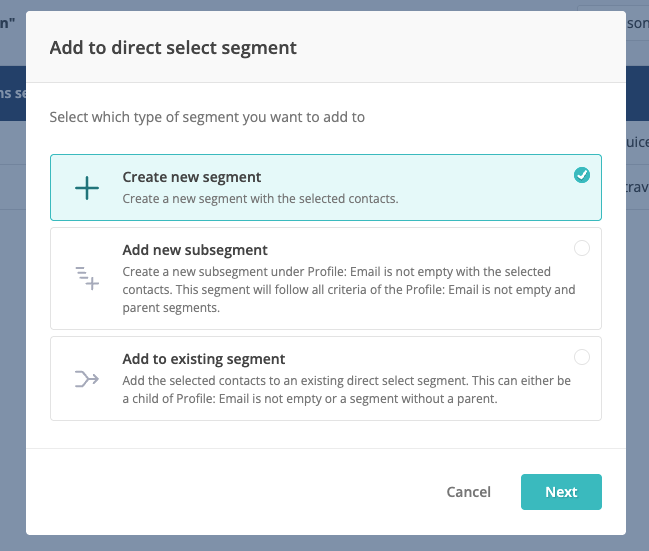Click the Add new subsegment heading
Viewport: 649px width, 551px height.
click(x=195, y=250)
